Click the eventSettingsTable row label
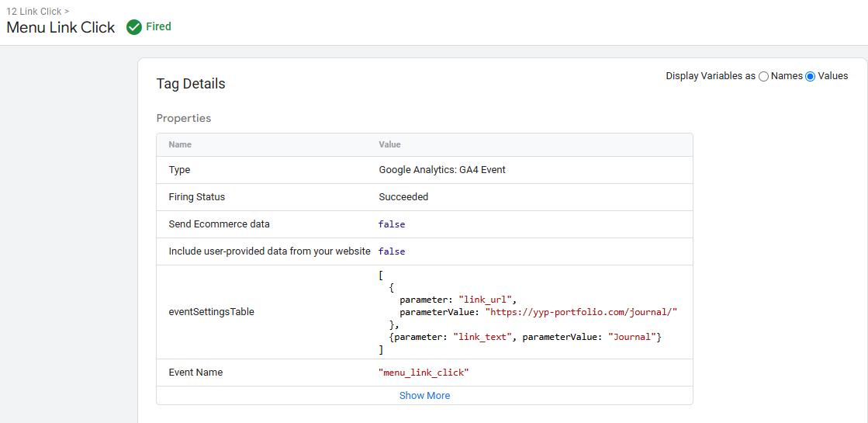Screen dimensions: 868x423 point(211,312)
